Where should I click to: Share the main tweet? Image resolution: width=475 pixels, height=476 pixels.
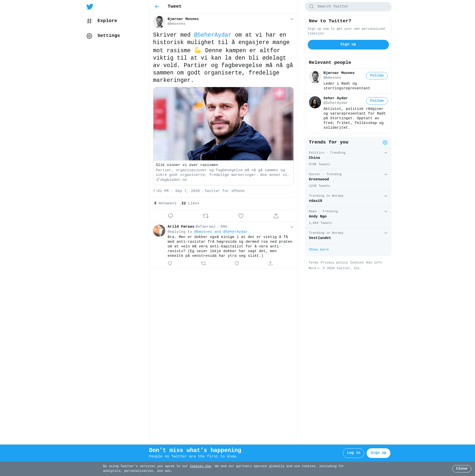[x=276, y=216]
